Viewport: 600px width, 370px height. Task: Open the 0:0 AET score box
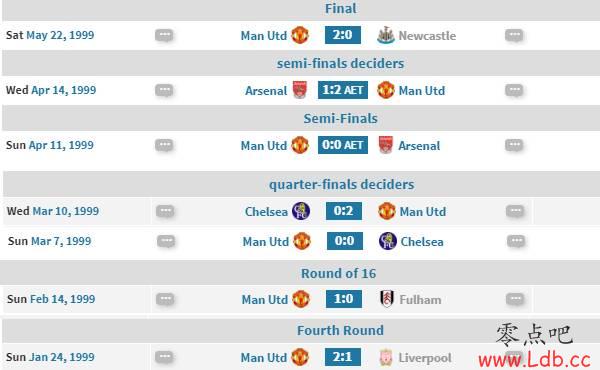(342, 145)
